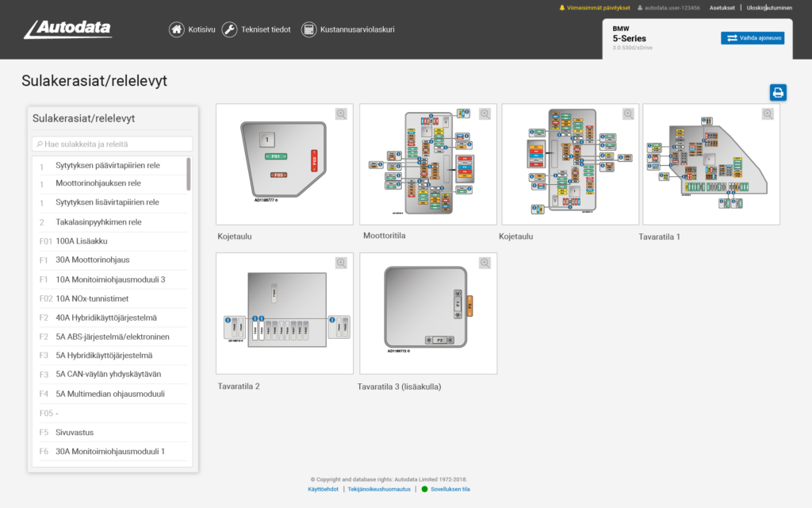812x508 pixels.
Task: Select 10A NOx-tunnistimet list item
Action: pyautogui.click(x=92, y=298)
